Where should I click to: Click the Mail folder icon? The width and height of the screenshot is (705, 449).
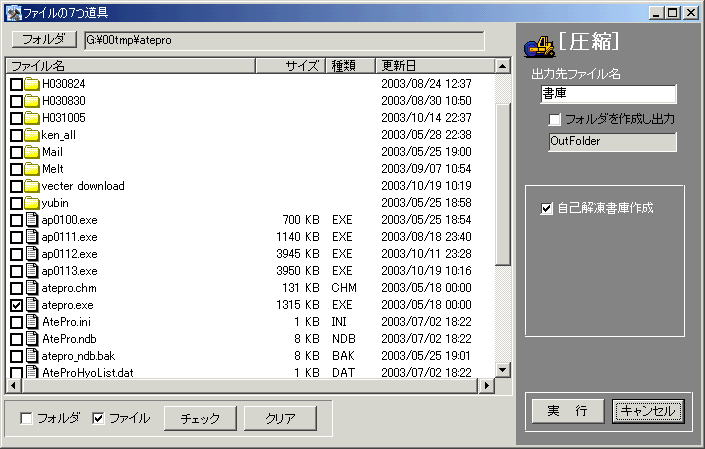click(32, 152)
